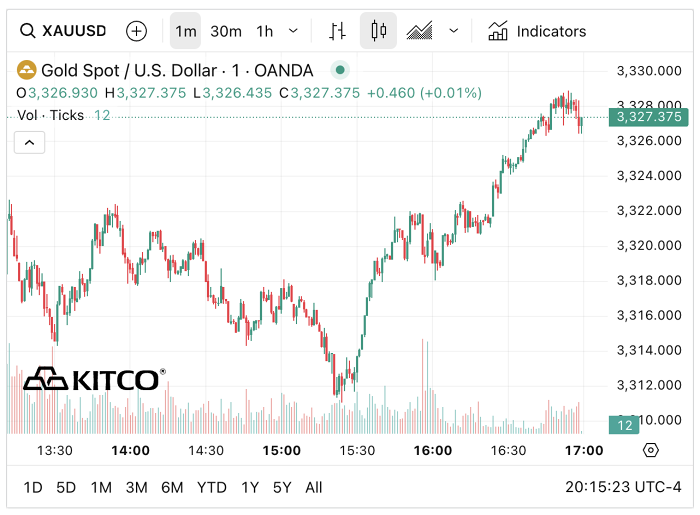Click the current price label 3,327.375
The image size is (700, 515).
[649, 117]
